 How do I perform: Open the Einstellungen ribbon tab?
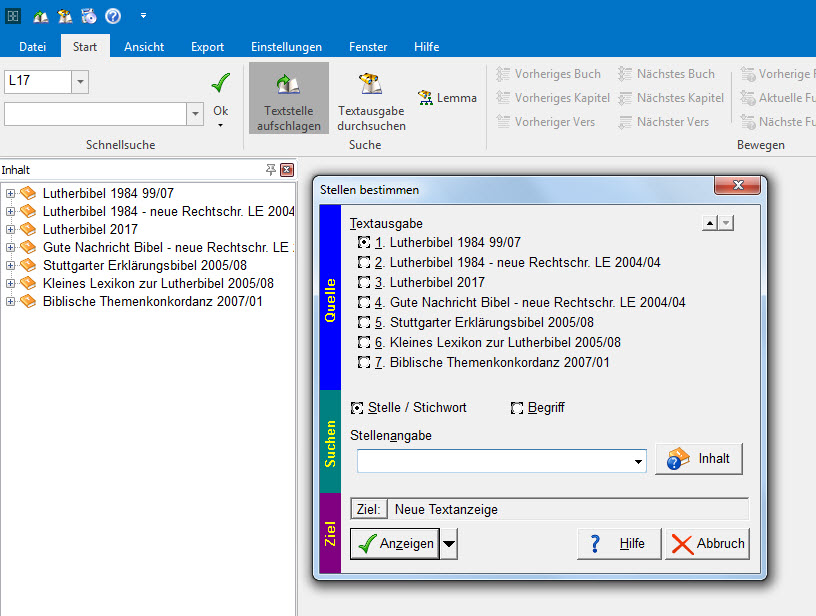point(286,47)
